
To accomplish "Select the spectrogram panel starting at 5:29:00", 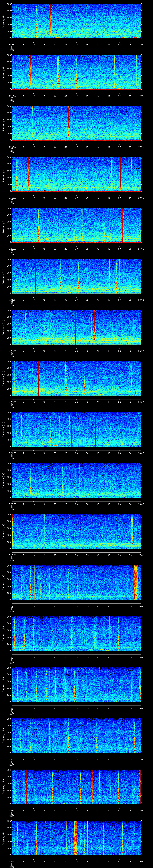I will pyautogui.click(x=77, y=685).
